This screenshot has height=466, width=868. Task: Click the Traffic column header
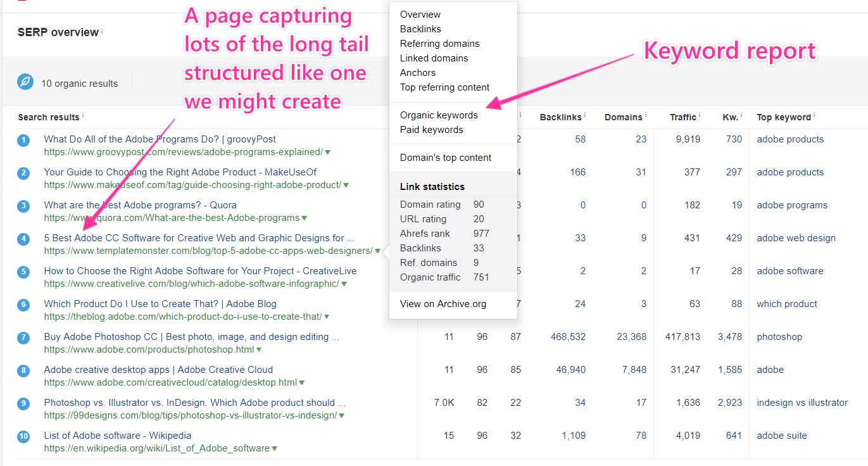click(683, 117)
